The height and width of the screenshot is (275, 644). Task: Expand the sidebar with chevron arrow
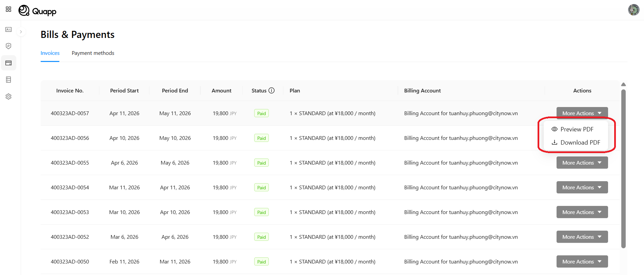click(x=21, y=32)
